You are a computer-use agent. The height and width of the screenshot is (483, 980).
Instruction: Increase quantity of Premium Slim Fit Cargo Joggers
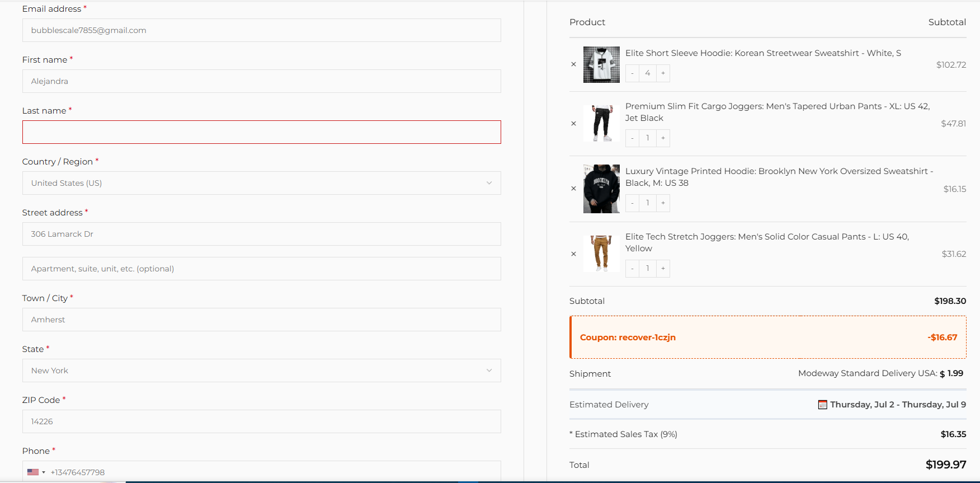click(663, 138)
